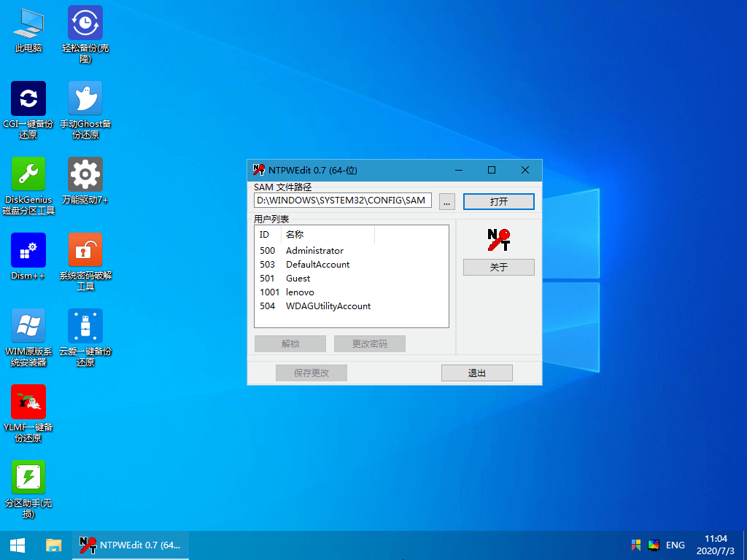Open the partition assistant desktop icon
The height and width of the screenshot is (560, 747).
pyautogui.click(x=28, y=478)
